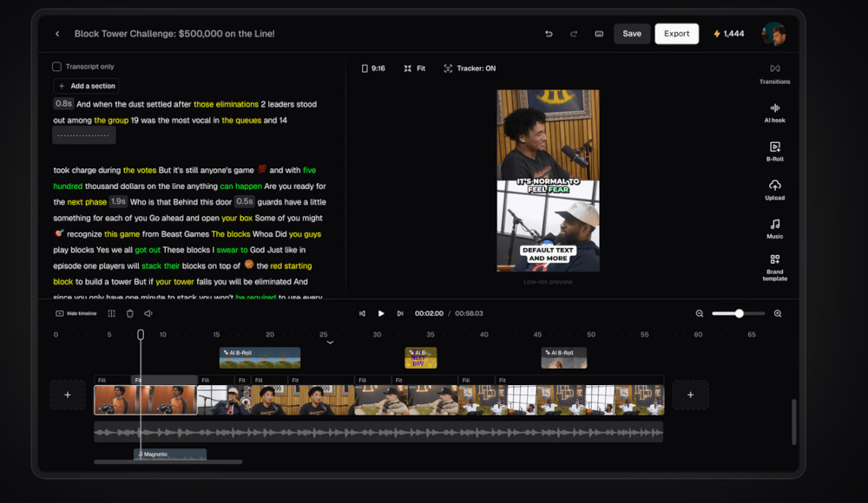Click the green phrase 'can happen'
The image size is (868, 503).
pyautogui.click(x=240, y=186)
